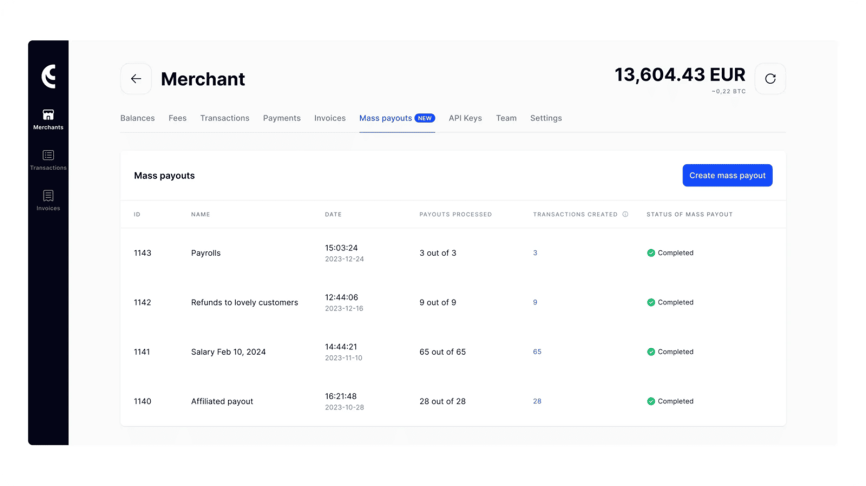The image size is (866, 486).
Task: Click green check icon in the Affiliated payout row
Action: [651, 402]
